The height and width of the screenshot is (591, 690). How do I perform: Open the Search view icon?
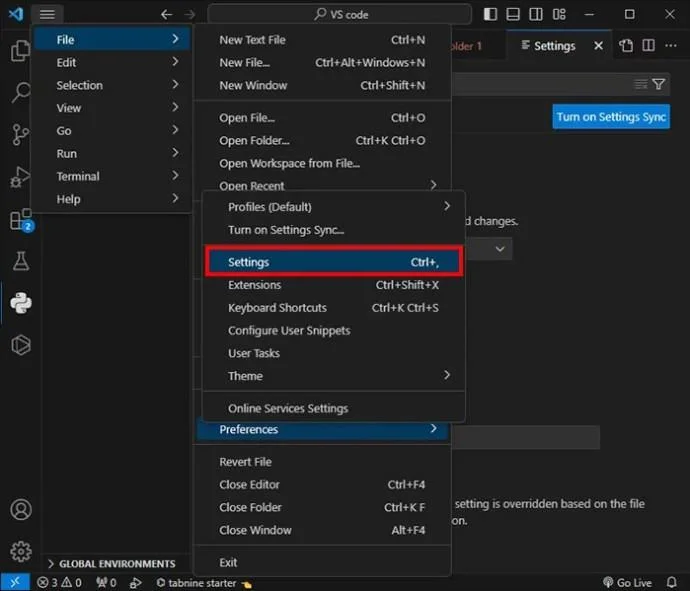point(21,92)
